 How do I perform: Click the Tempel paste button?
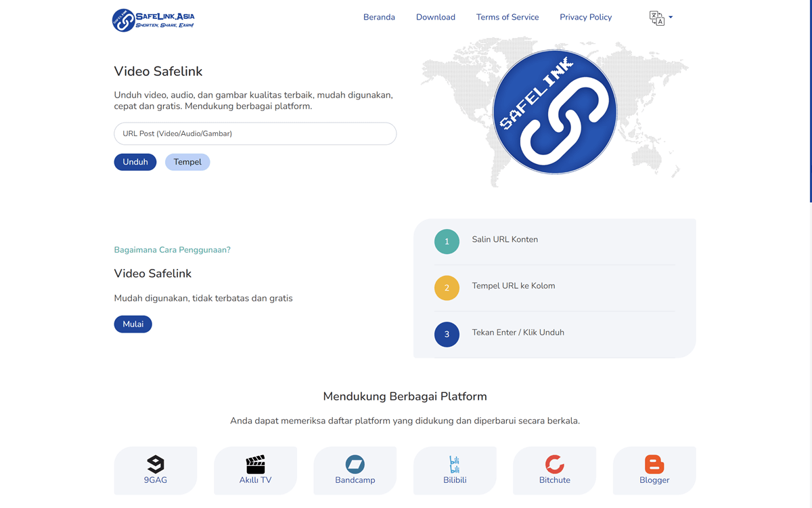(187, 162)
